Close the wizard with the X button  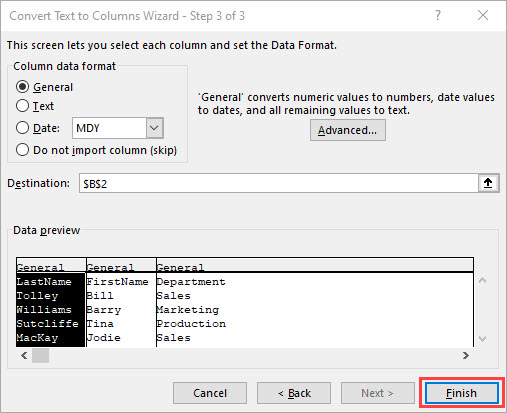(x=483, y=15)
